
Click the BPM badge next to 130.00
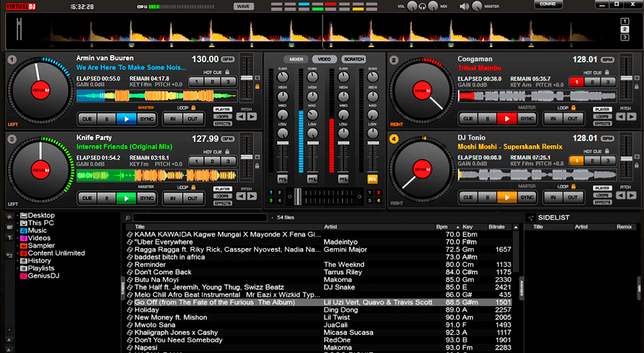pyautogui.click(x=228, y=59)
